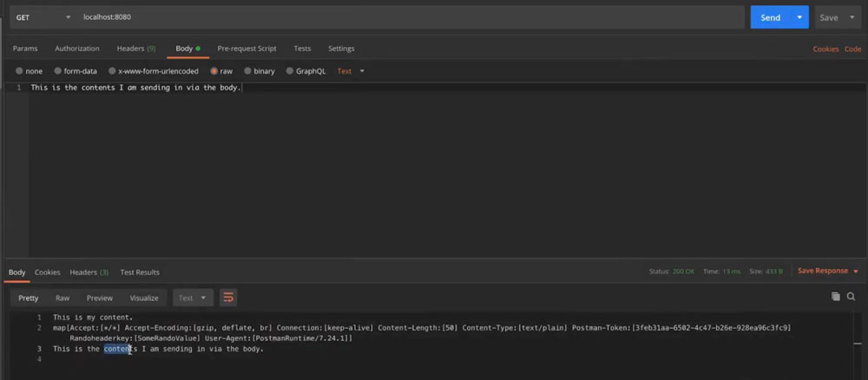Open the Visualize response view
Viewport: 868px width, 380px height.
tap(144, 298)
